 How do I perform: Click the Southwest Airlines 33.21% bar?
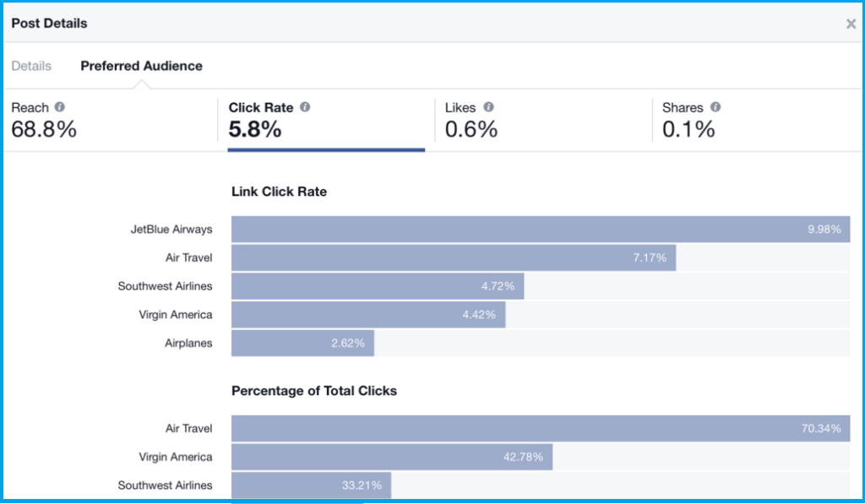(311, 485)
